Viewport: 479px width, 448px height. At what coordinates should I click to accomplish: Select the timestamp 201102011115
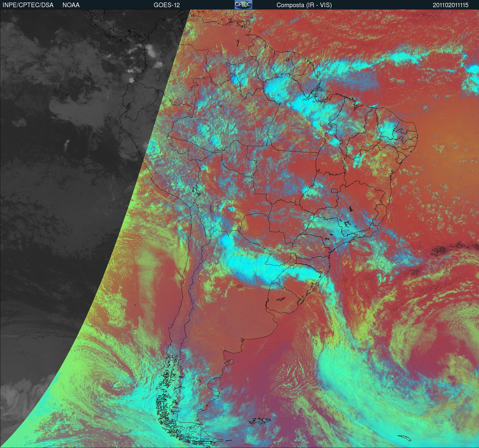(451, 5)
